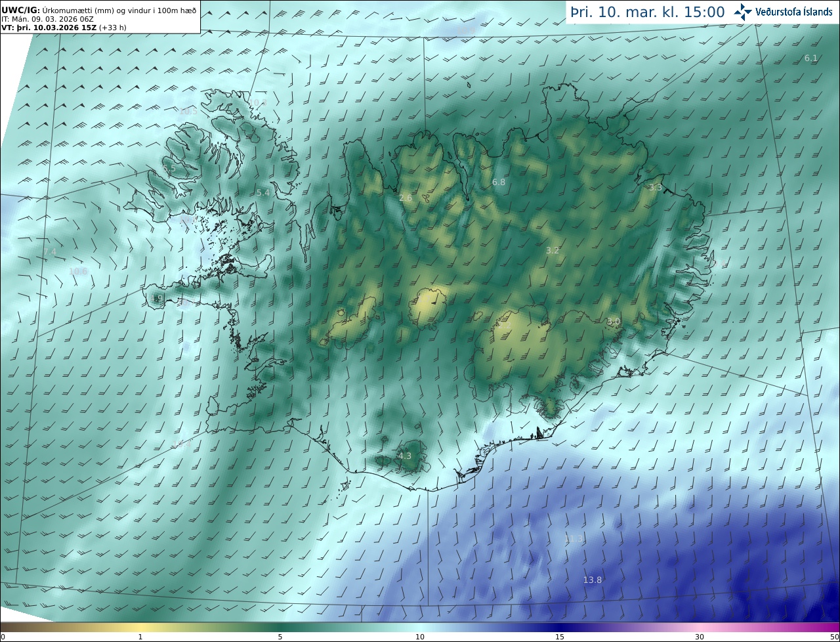Click the 5.4 value in the Westfjords
840x642 pixels.
(263, 192)
